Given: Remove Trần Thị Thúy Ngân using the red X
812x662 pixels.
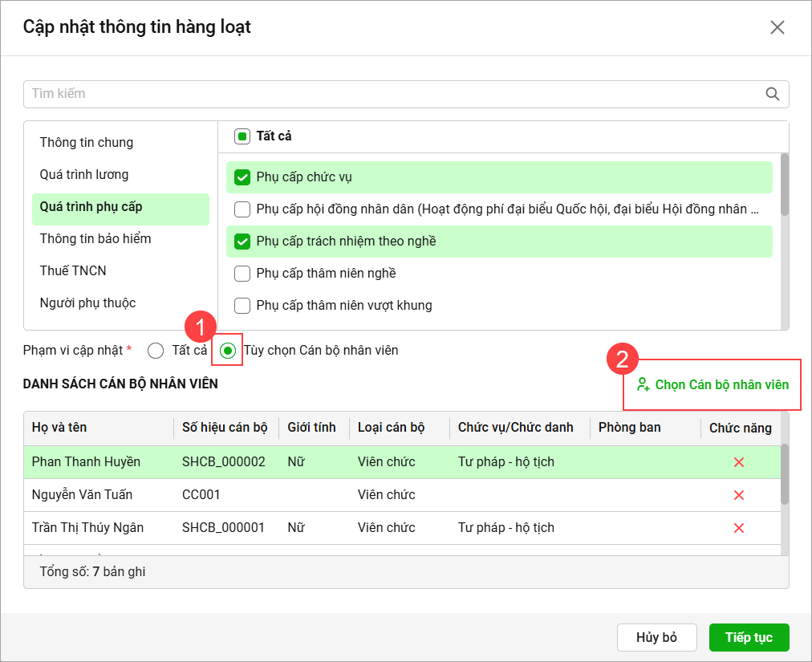Looking at the screenshot, I should [x=739, y=528].
